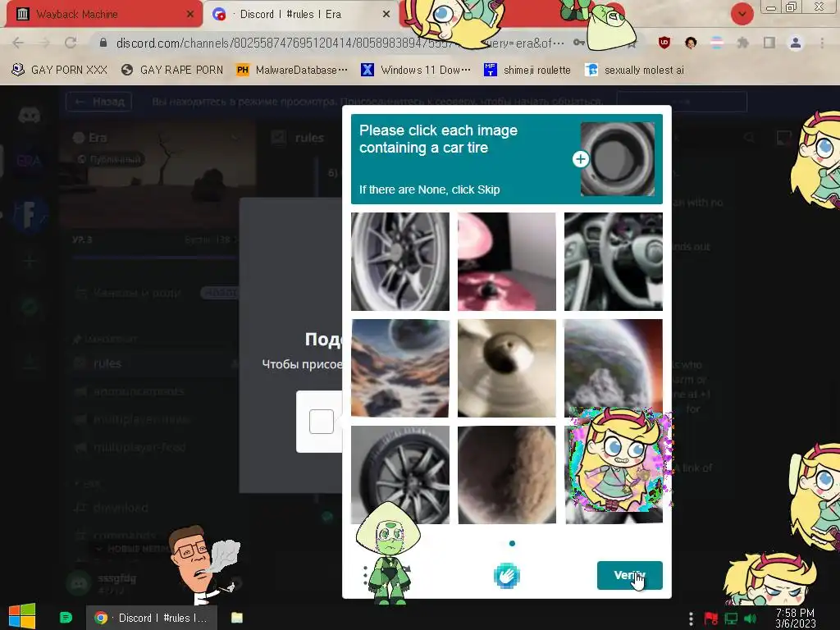840x630 pixels.
Task: Close the Wayback Machine tab
Action: pyautogui.click(x=190, y=15)
